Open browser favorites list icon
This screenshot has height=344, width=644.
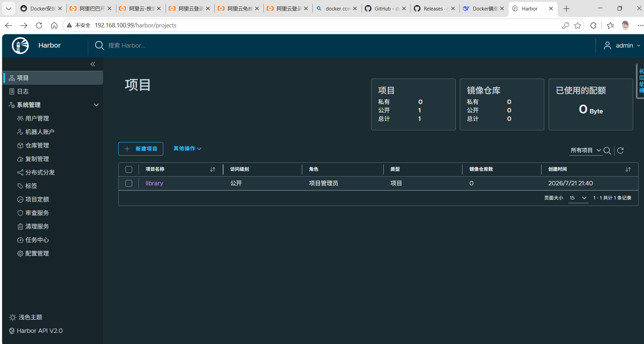pos(611,25)
